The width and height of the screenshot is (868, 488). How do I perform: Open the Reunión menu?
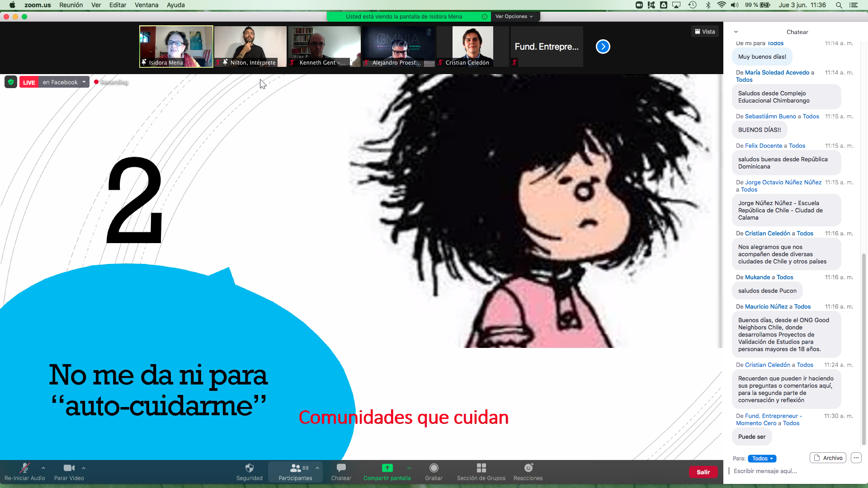point(71,5)
